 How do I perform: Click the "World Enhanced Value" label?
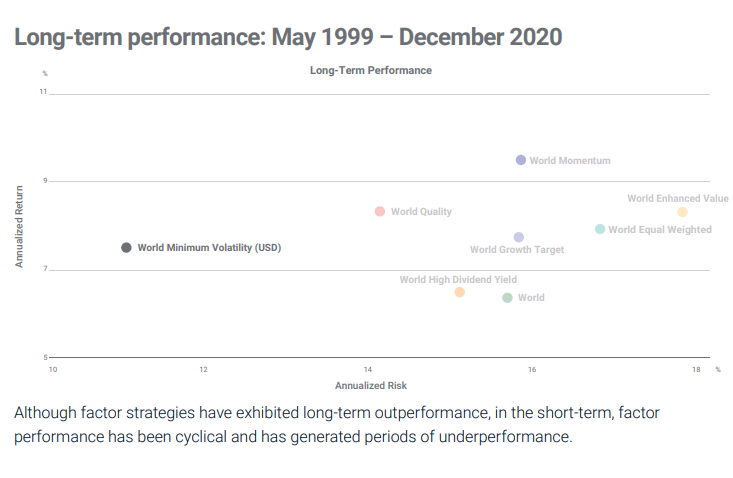[678, 198]
